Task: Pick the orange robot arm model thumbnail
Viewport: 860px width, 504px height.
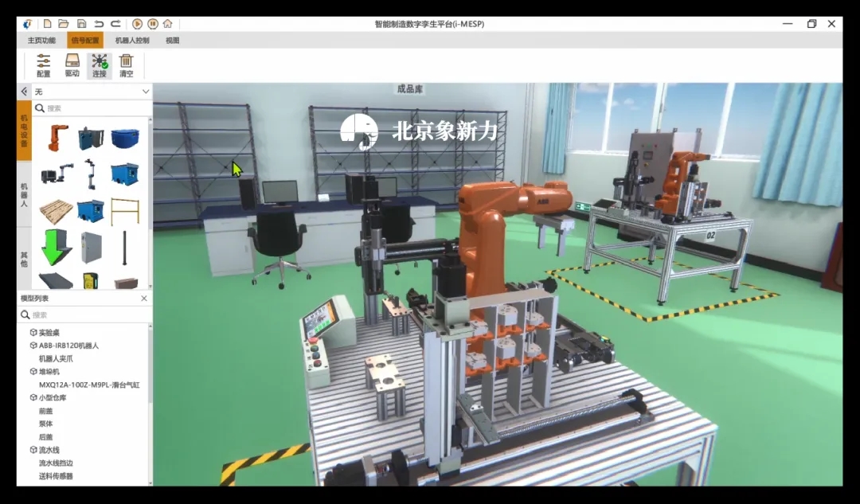Action: point(57,138)
